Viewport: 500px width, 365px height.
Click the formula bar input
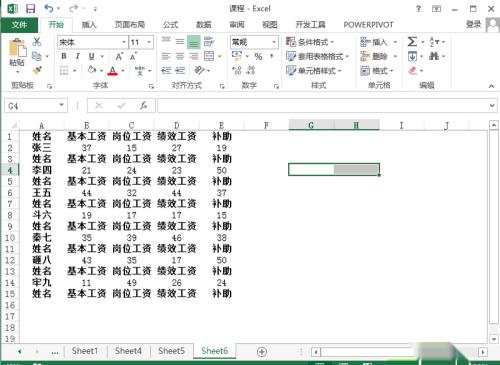click(x=323, y=106)
